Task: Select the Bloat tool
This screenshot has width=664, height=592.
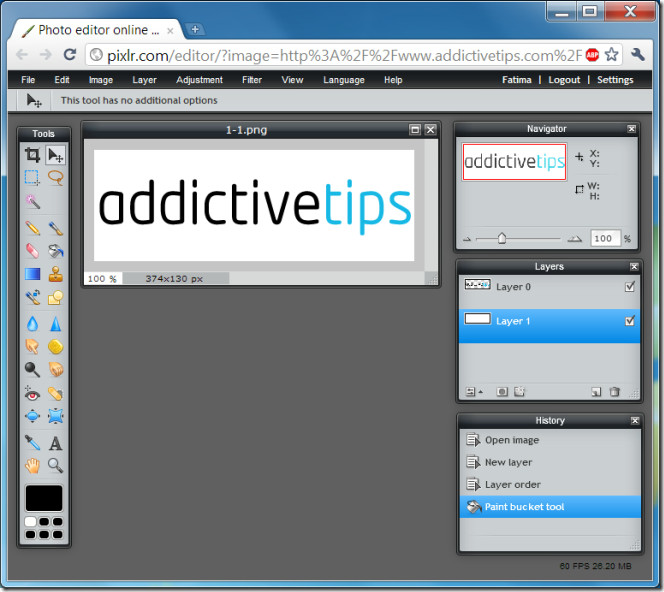Action: (32, 417)
